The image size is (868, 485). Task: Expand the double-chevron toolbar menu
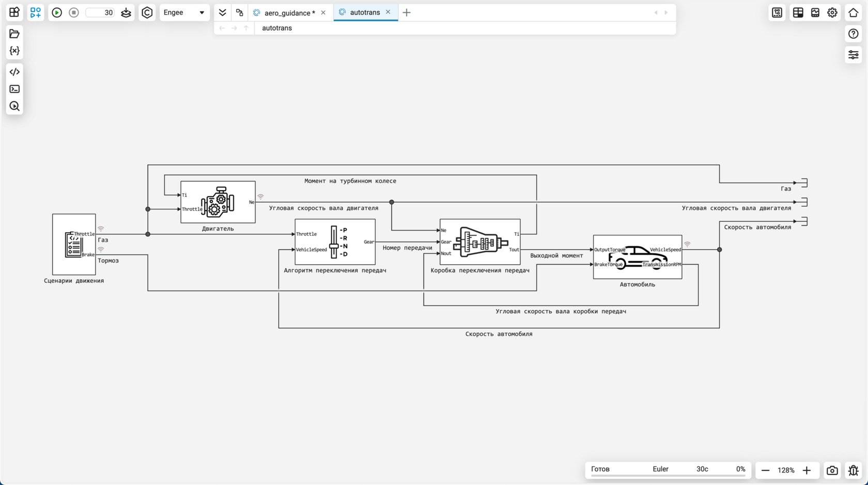223,12
